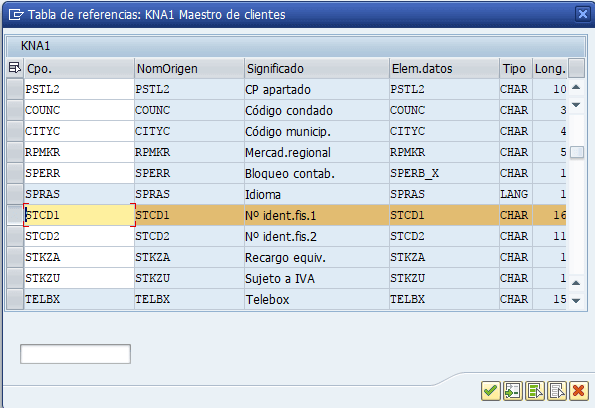Select the STCD2 field cell
The width and height of the screenshot is (595, 408).
(79, 236)
